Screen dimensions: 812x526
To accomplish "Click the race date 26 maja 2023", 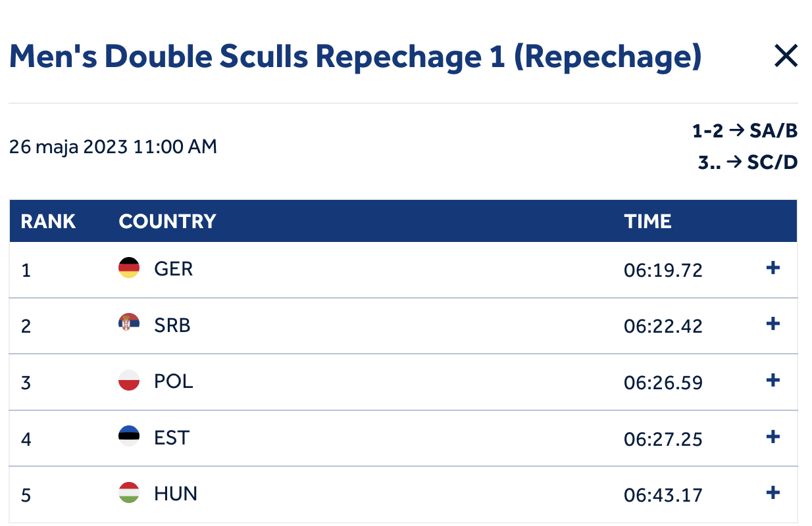I will coord(68,147).
